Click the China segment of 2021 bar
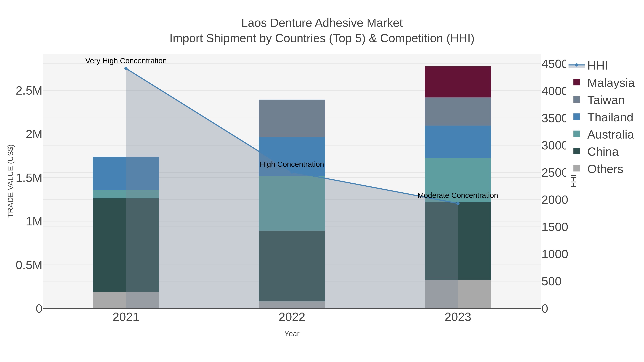Image resolution: width=644 pixels, height=362 pixels. click(126, 245)
